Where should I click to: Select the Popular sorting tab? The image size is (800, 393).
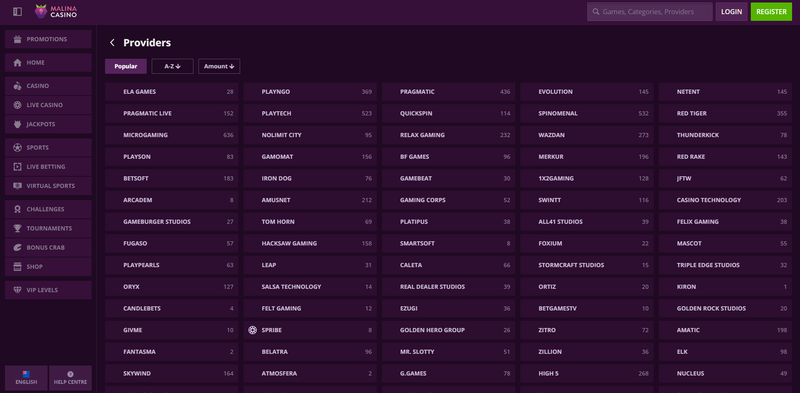pyautogui.click(x=126, y=66)
